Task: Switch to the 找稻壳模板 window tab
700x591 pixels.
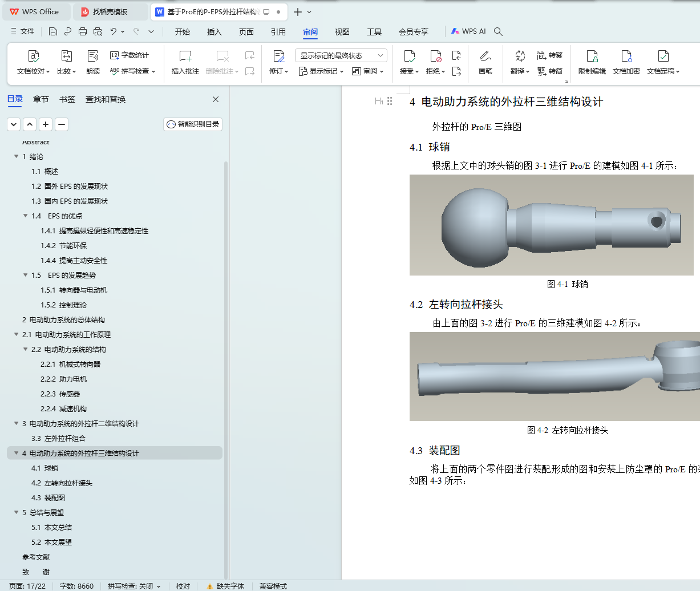Action: coord(111,11)
